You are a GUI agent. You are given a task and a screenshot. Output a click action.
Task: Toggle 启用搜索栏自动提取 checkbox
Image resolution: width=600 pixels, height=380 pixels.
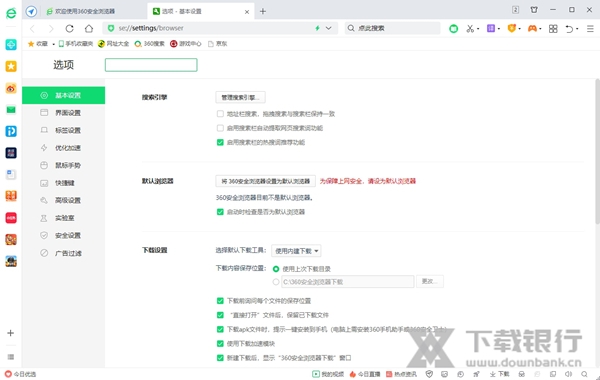click(x=220, y=128)
